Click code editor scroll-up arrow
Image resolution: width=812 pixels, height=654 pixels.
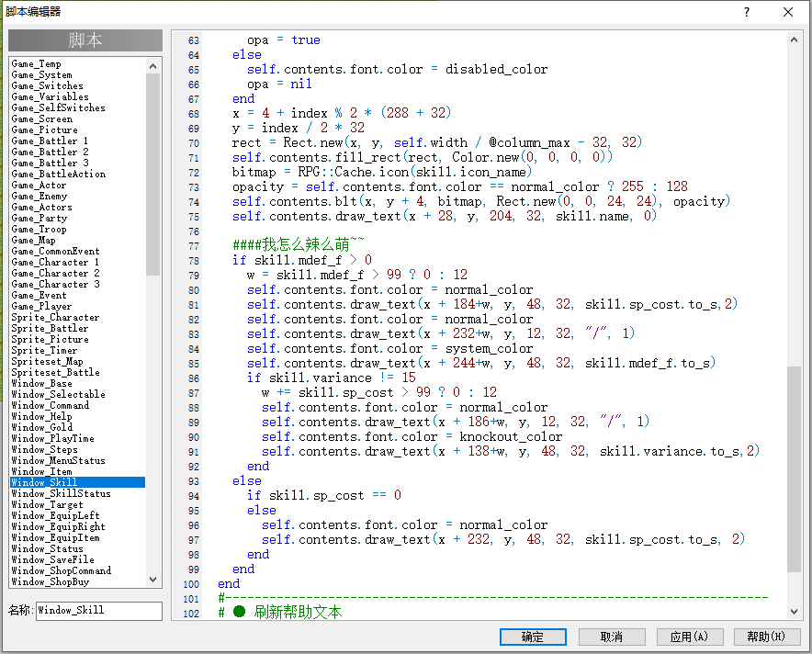[x=794, y=39]
